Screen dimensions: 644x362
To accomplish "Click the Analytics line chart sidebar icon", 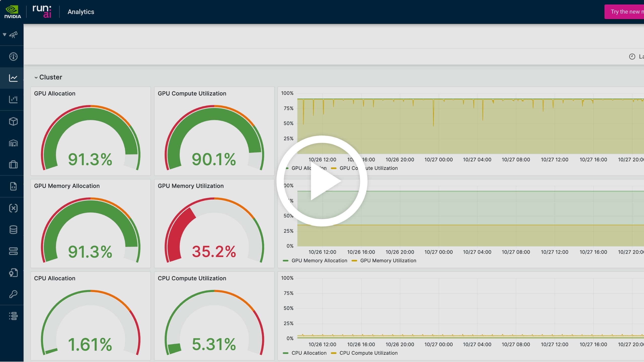I will coord(13,78).
